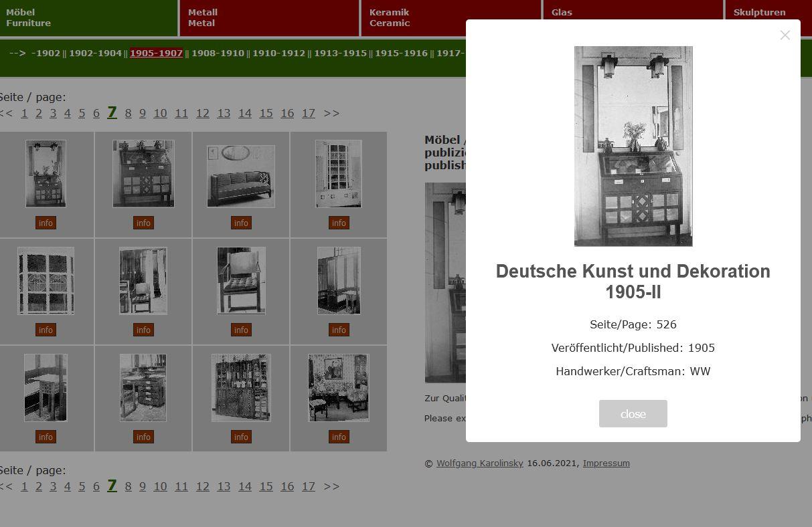Open the glass cabinet thumbnail in first row
This screenshot has width=812, height=527.
[339, 173]
